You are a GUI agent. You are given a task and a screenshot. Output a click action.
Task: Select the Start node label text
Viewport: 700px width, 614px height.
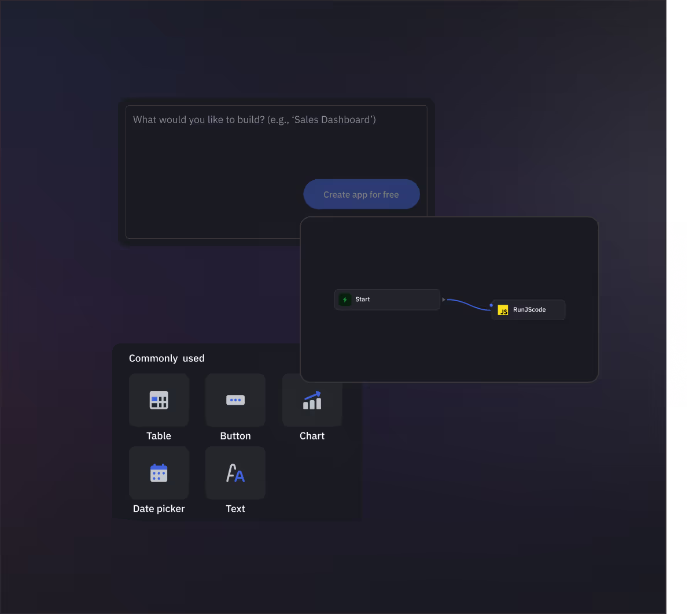[x=363, y=299]
